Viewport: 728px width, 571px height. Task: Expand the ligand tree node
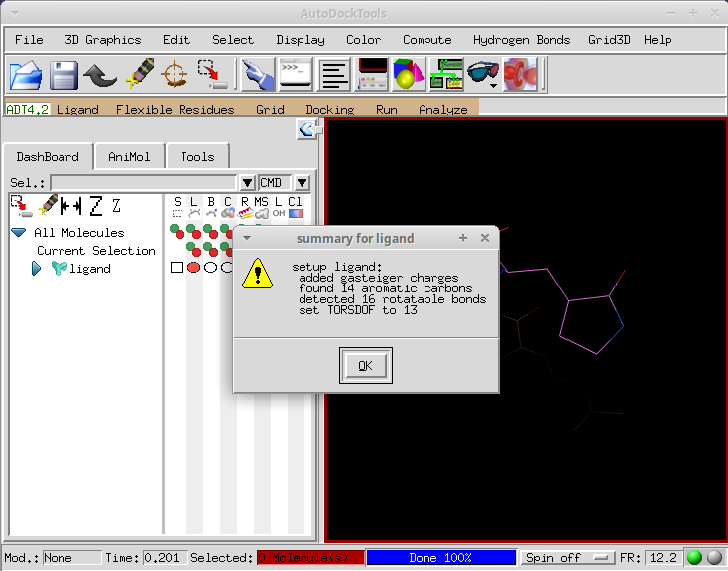[36, 268]
